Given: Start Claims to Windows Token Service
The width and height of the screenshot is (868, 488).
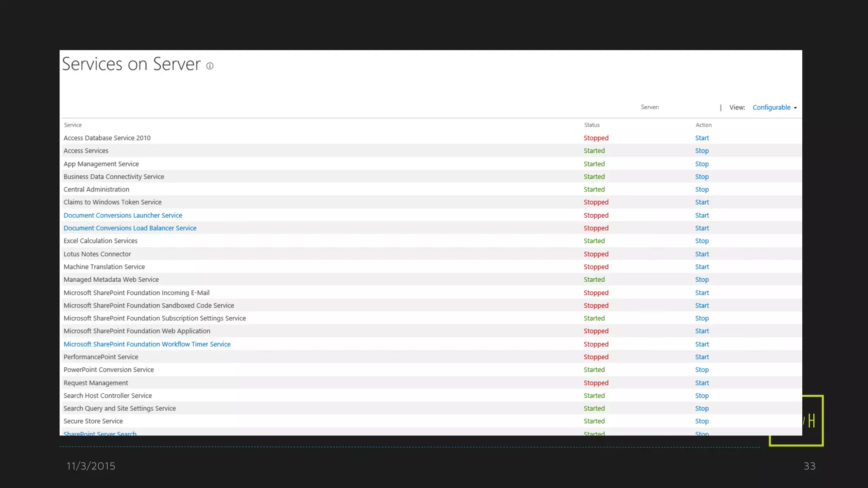Looking at the screenshot, I should pyautogui.click(x=702, y=202).
